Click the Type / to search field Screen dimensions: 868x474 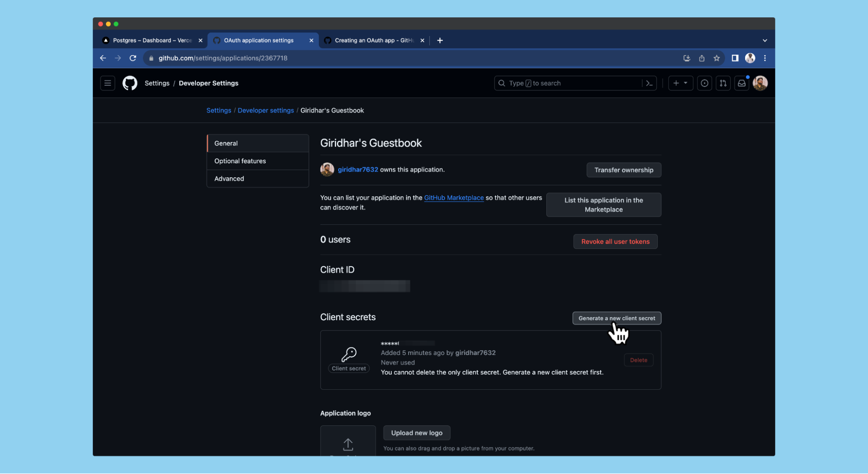[x=569, y=83]
